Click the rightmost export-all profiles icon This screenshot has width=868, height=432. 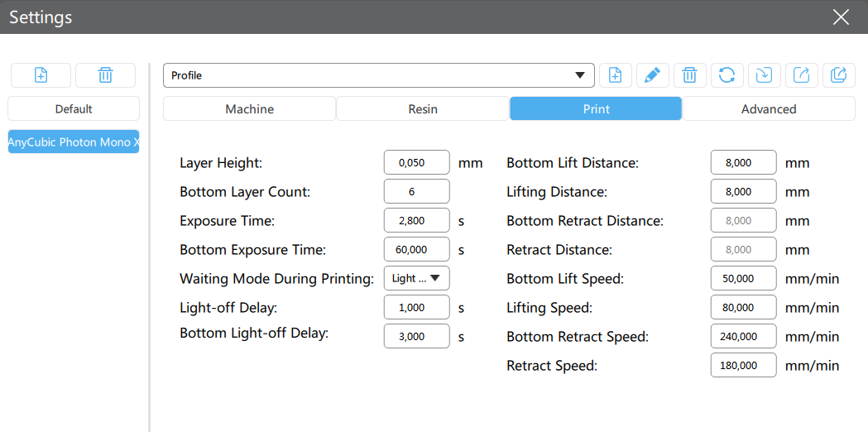point(839,75)
